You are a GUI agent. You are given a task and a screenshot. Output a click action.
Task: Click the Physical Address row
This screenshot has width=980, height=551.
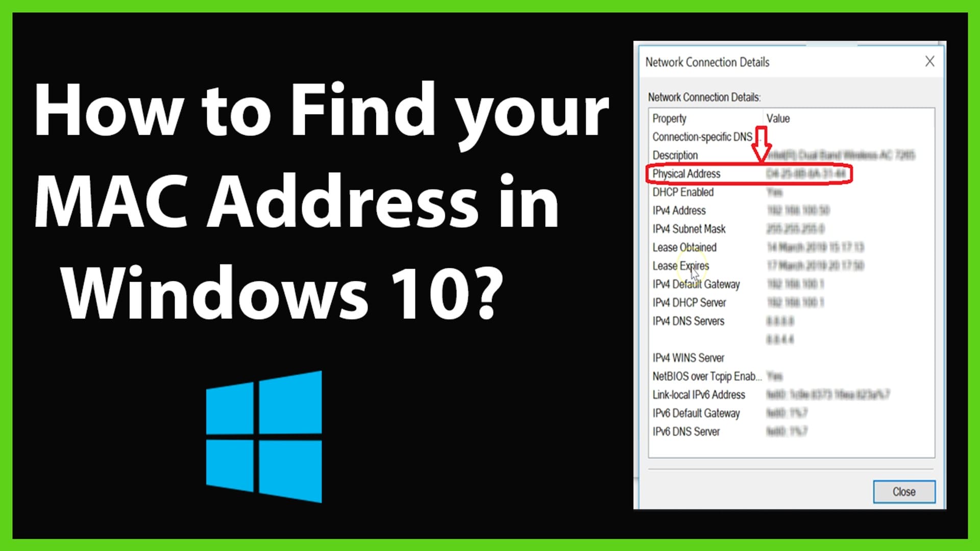pyautogui.click(x=749, y=173)
